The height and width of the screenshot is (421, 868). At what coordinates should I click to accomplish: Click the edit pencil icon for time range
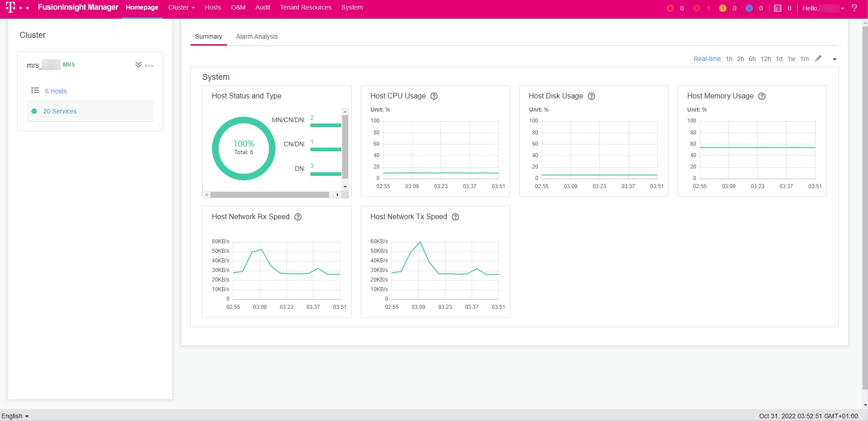click(818, 58)
